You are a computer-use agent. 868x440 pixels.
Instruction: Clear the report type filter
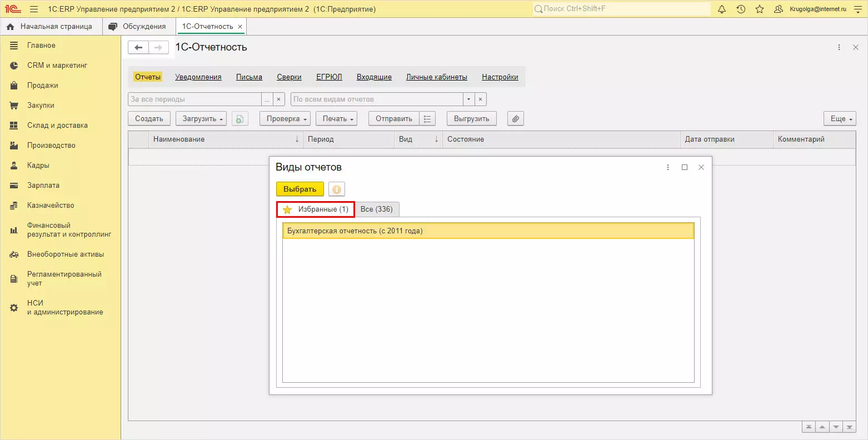[x=481, y=99]
